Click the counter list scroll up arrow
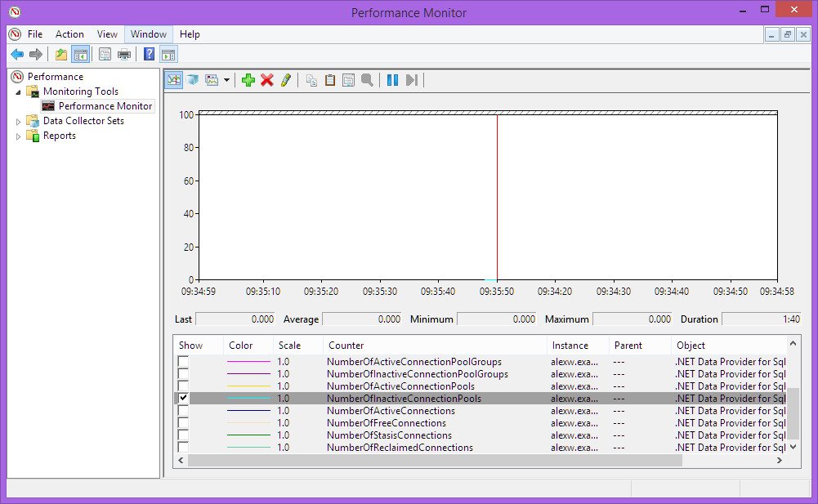 point(793,343)
